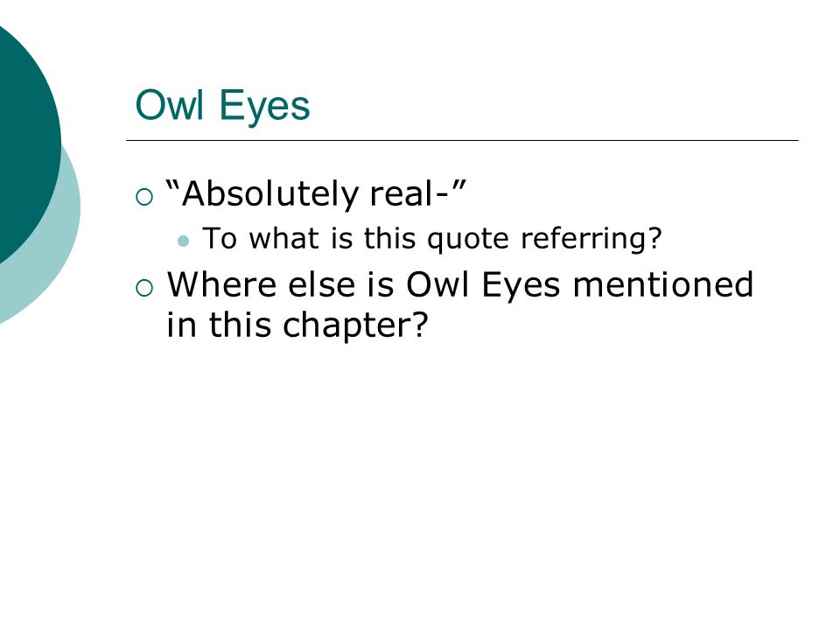Click the word "mentioned" in second bullet
Viewport: 840px width, 630px height.
point(663,283)
